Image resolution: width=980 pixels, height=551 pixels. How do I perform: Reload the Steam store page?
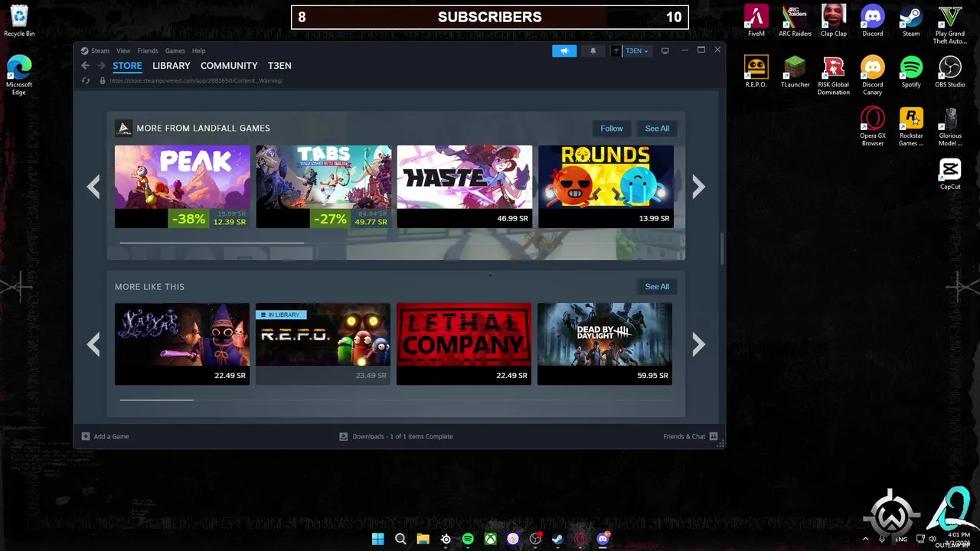pos(86,80)
